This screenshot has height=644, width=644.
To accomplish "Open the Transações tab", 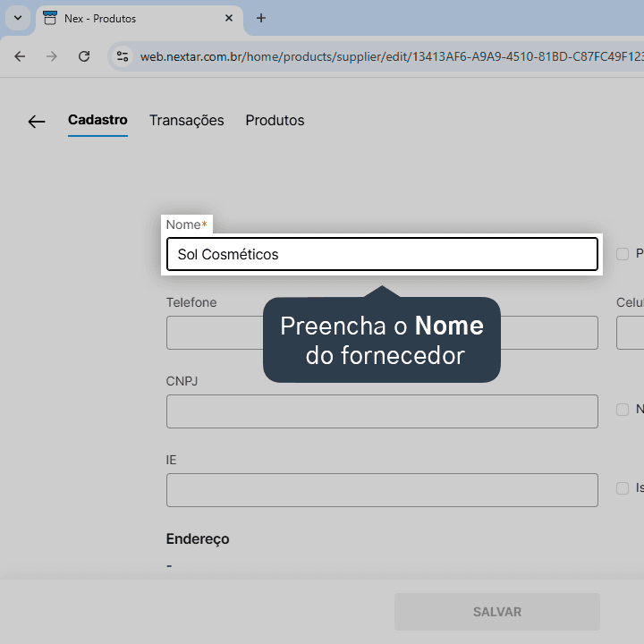I will coord(186,121).
